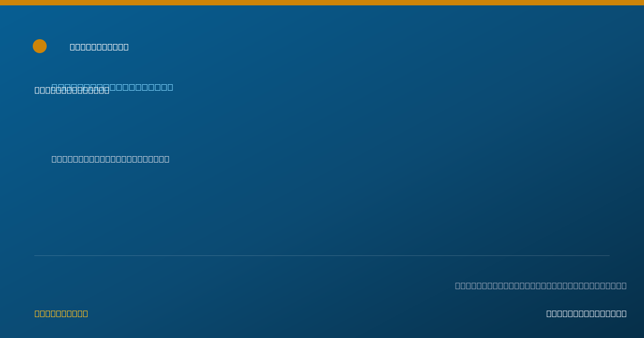Click the orange circle logo icon

(x=40, y=46)
